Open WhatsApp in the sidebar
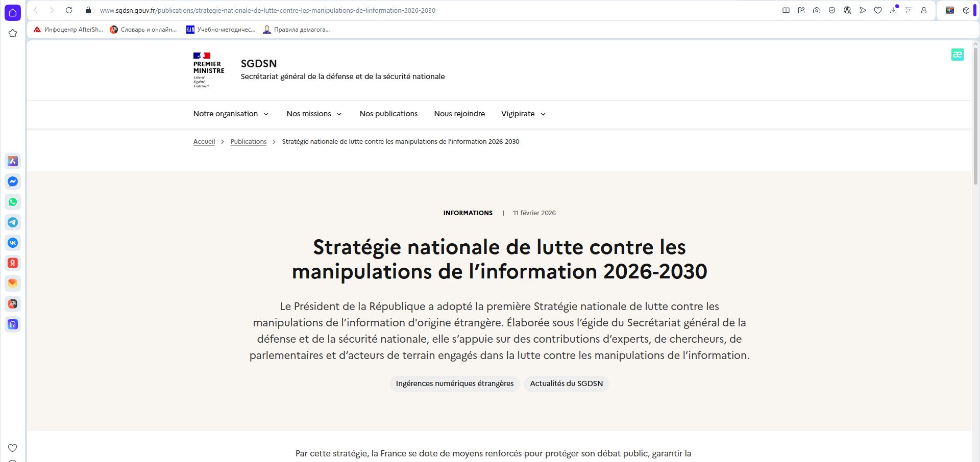The height and width of the screenshot is (462, 980). [13, 202]
